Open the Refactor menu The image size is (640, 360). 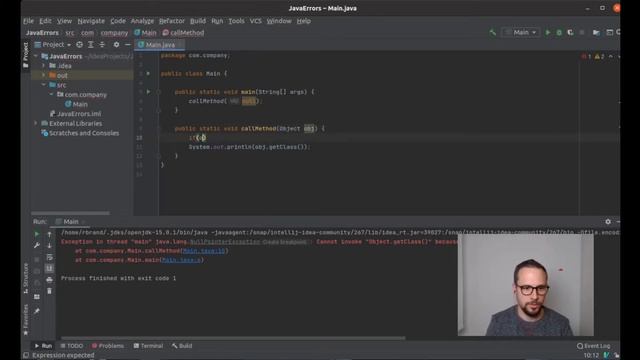[x=172, y=21]
